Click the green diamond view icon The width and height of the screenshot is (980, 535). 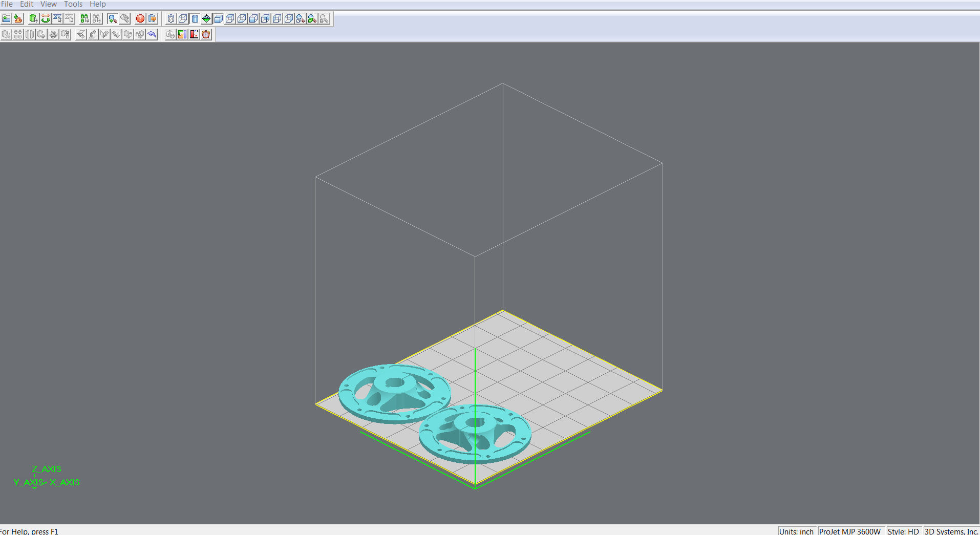[206, 19]
